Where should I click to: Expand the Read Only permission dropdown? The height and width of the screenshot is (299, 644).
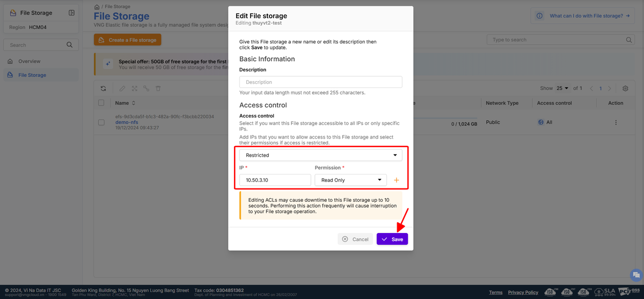coord(350,180)
